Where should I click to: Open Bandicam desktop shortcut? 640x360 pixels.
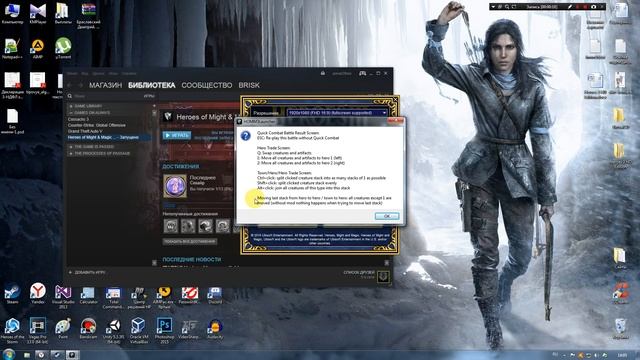click(88, 329)
